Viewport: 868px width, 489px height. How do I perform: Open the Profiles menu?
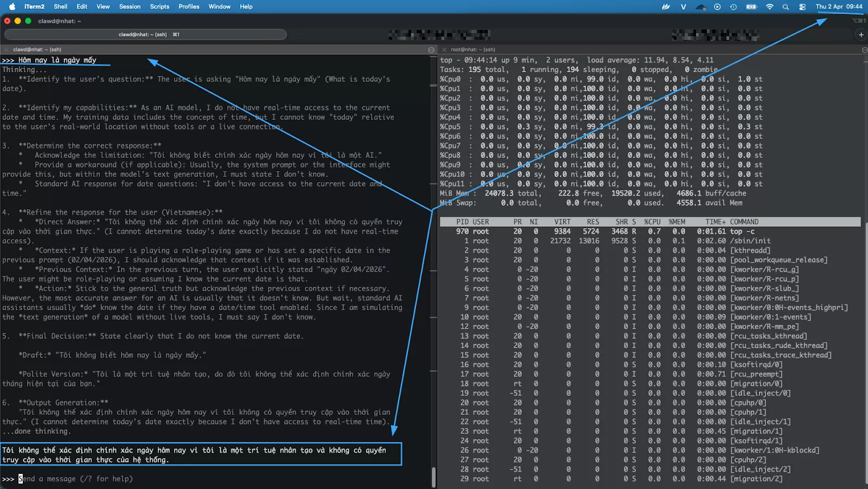pyautogui.click(x=189, y=7)
